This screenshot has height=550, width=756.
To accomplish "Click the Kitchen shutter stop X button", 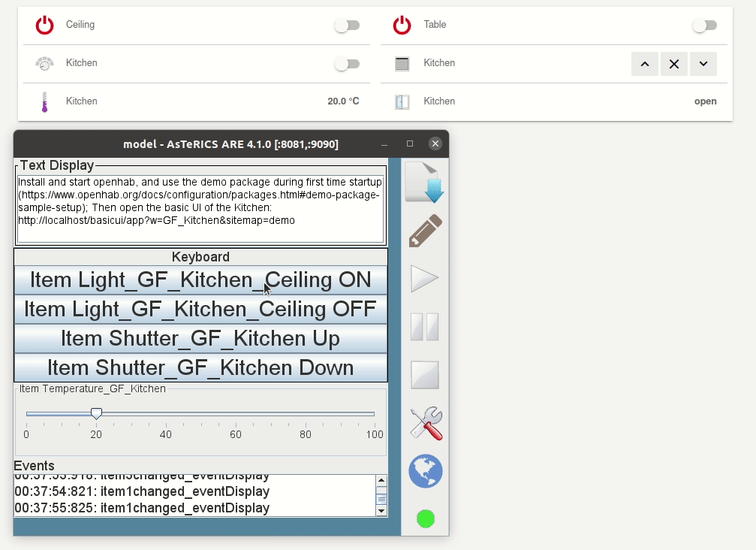I will [674, 64].
